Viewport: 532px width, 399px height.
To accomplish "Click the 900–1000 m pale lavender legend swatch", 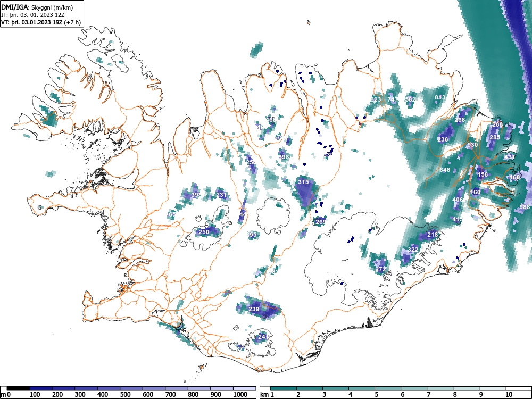I will tap(222, 388).
